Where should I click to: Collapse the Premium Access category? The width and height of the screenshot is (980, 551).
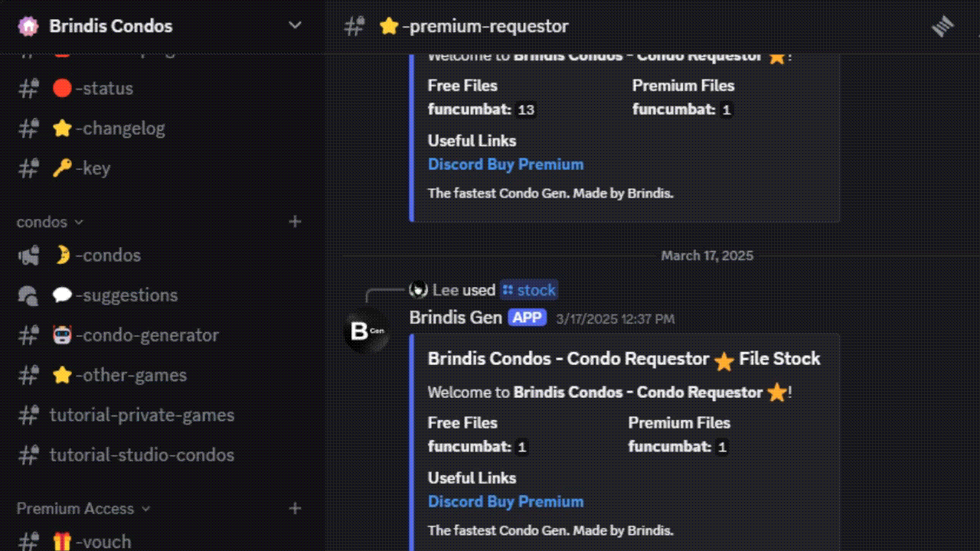click(83, 508)
